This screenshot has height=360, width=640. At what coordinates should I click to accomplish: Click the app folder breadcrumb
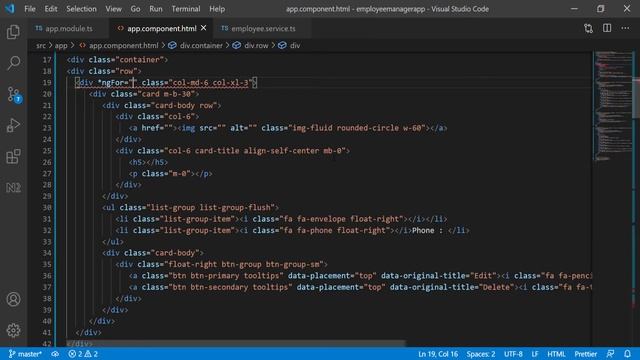pyautogui.click(x=61, y=45)
